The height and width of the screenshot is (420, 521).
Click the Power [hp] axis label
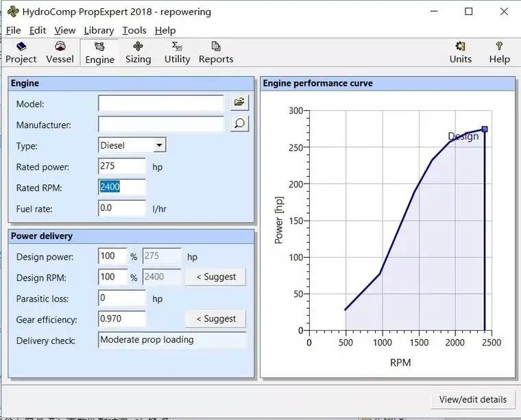[279, 220]
